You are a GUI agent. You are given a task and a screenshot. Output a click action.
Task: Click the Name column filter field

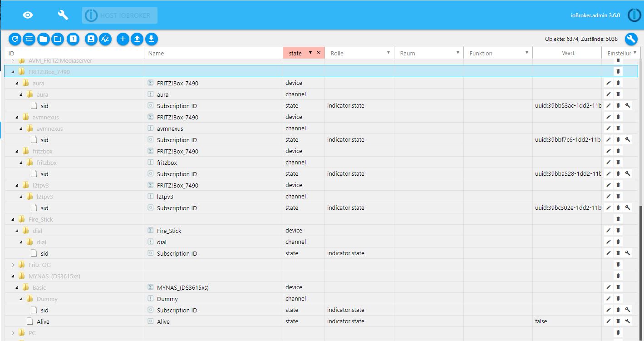pos(213,53)
